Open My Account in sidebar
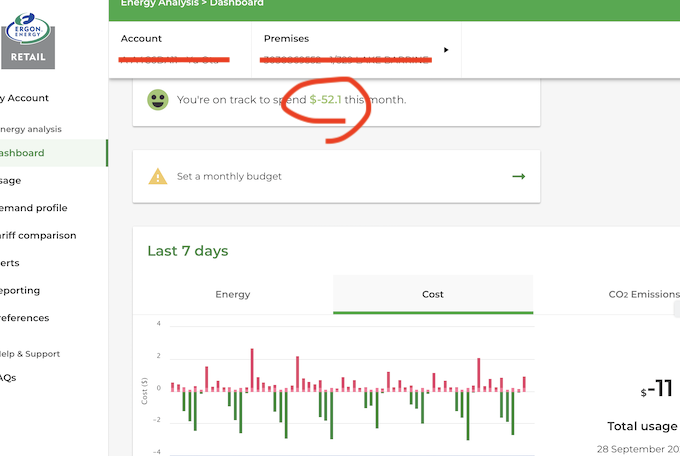The width and height of the screenshot is (680, 456). click(26, 98)
